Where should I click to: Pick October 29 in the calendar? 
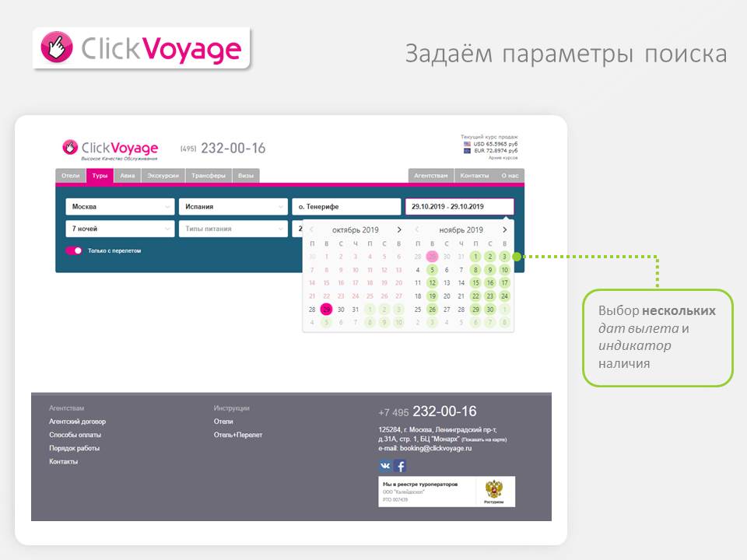tap(327, 310)
